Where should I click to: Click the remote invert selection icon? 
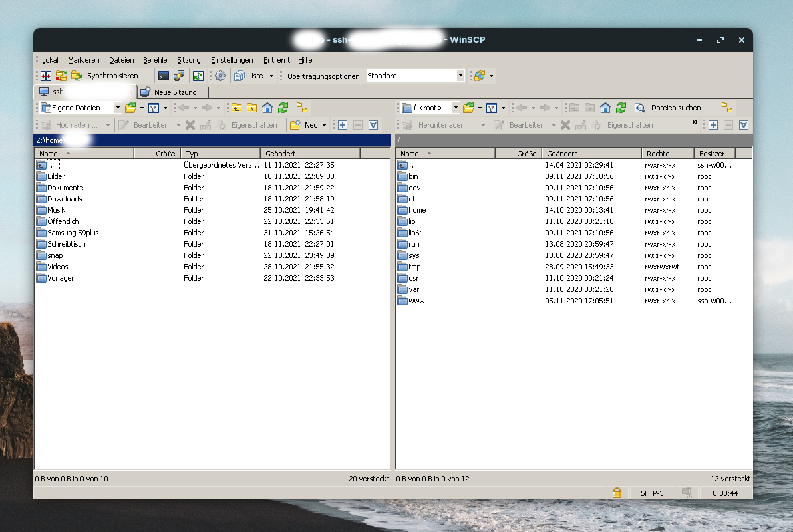(x=744, y=125)
